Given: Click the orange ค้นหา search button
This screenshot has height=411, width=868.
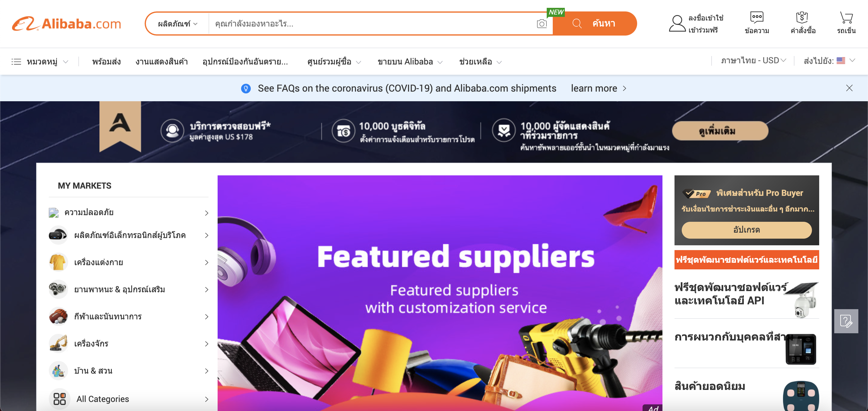Looking at the screenshot, I should click(x=594, y=24).
